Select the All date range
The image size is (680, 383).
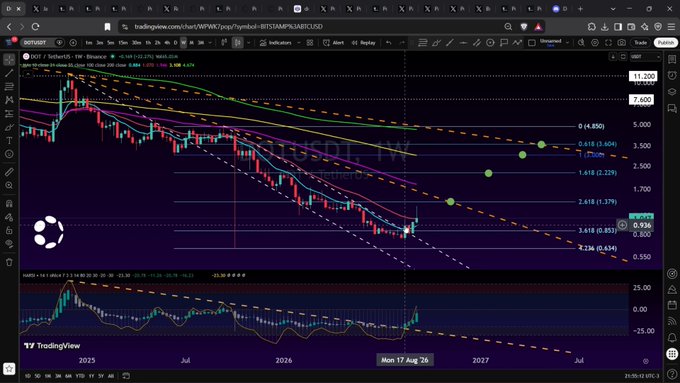[x=111, y=376]
